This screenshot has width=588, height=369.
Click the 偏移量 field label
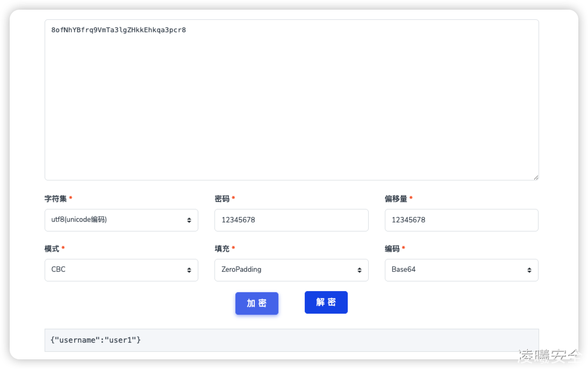click(396, 199)
